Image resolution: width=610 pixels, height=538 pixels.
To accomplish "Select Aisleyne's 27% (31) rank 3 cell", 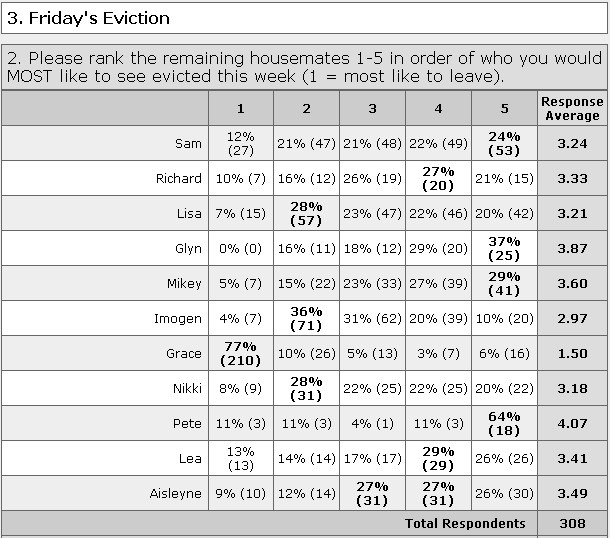I will click(372, 493).
